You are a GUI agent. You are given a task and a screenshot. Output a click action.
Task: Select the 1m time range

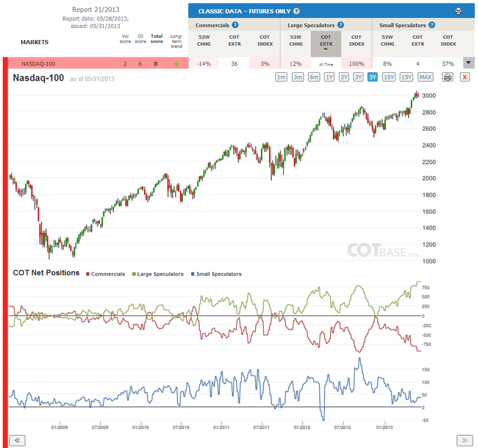click(281, 77)
